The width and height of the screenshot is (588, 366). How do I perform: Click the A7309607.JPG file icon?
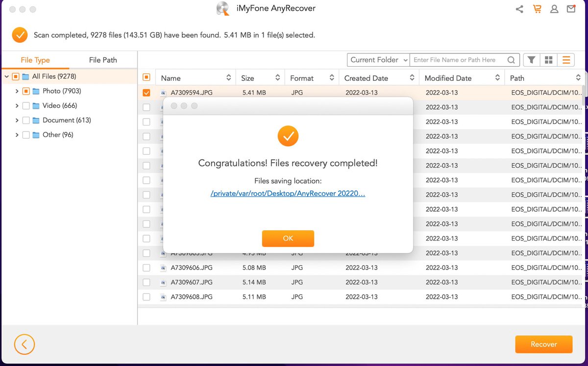(x=164, y=283)
